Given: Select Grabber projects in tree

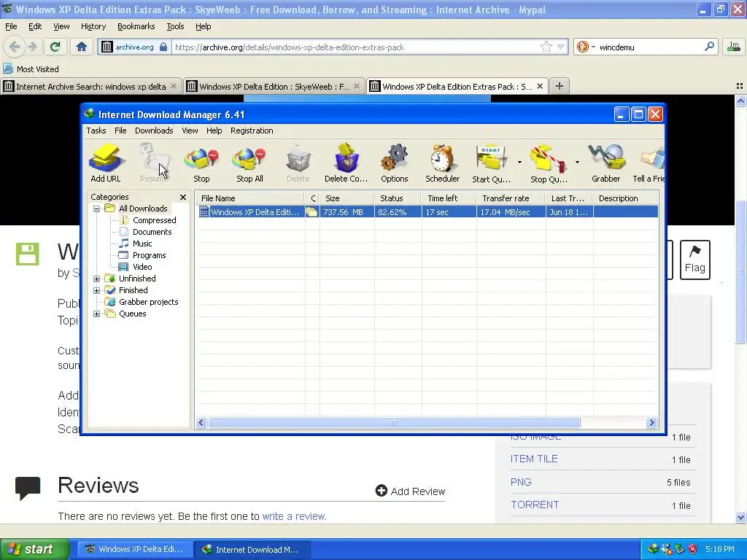Looking at the screenshot, I should point(149,302).
